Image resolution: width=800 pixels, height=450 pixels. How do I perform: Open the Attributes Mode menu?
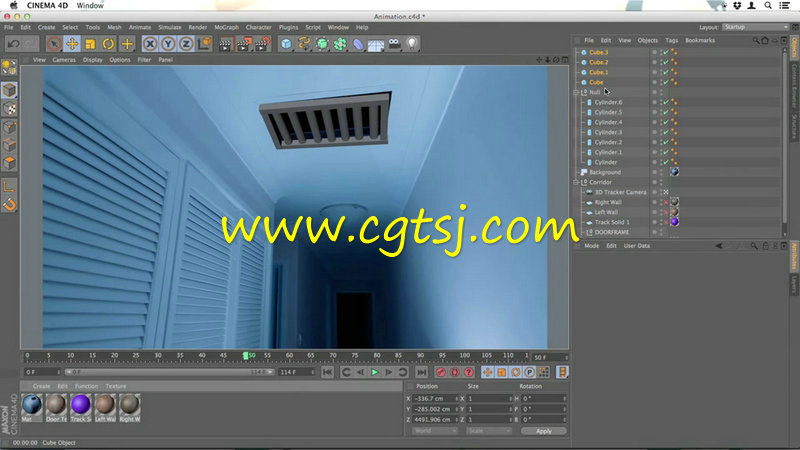(591, 246)
